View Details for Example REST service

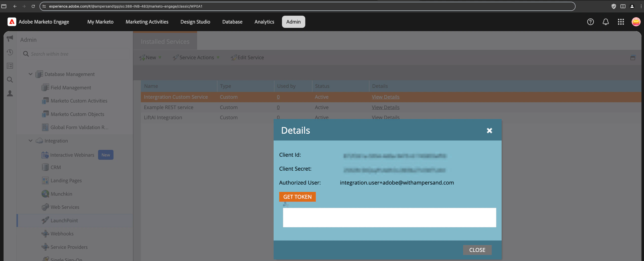(386, 107)
